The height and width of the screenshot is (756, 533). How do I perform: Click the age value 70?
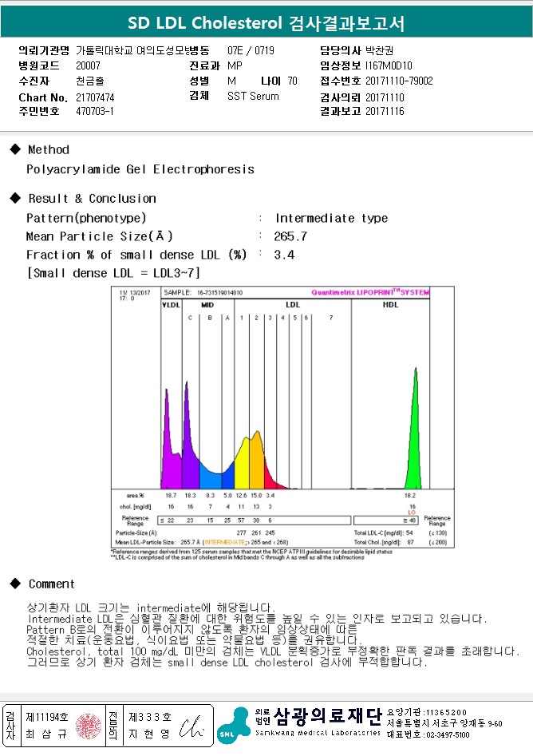293,81
